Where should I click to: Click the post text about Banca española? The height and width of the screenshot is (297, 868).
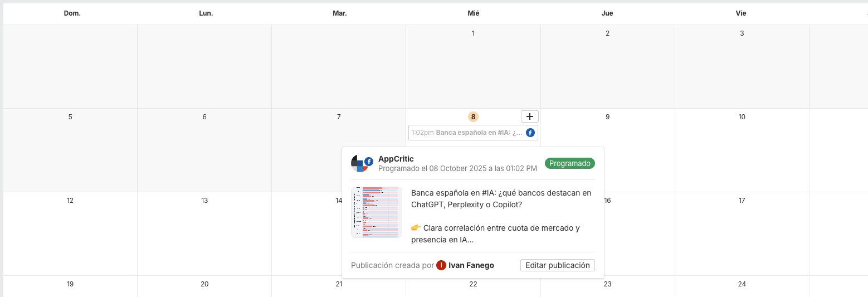point(501,216)
